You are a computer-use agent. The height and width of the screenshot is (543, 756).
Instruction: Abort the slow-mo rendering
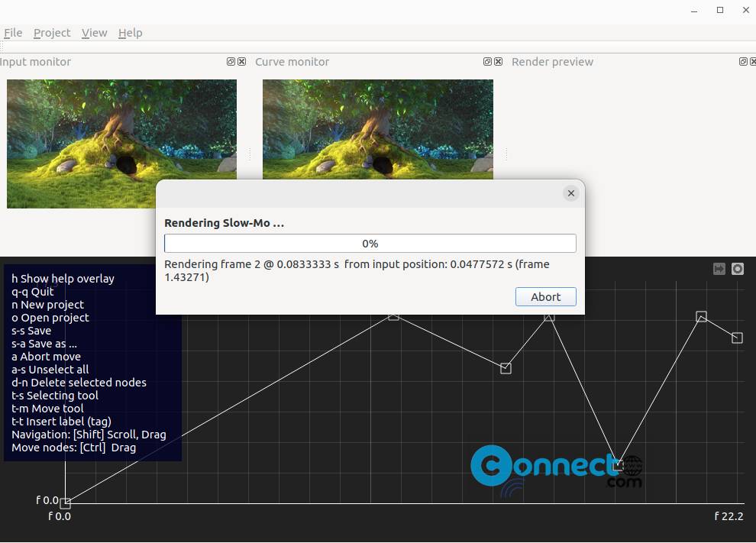point(546,296)
